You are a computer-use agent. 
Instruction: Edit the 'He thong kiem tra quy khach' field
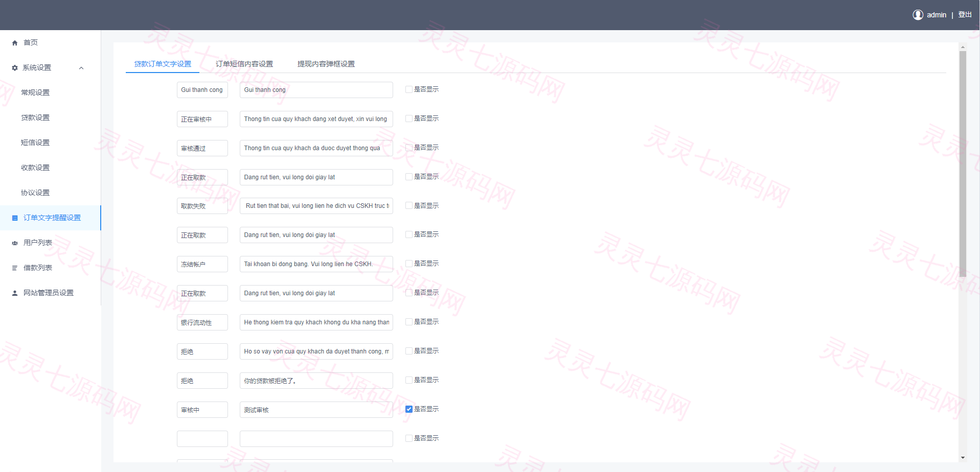[x=316, y=322]
